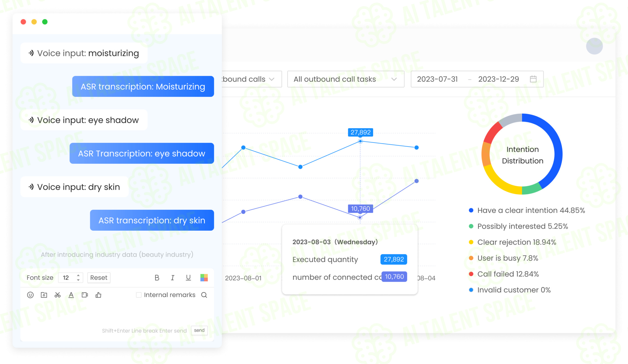The height and width of the screenshot is (364, 628).
Task: Toggle bold formatting
Action: point(157,277)
